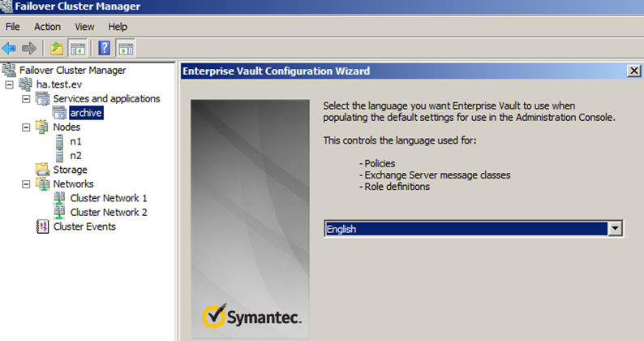Open the English language dropdown arrow
Viewport: 644px width, 341px height.
[x=615, y=229]
